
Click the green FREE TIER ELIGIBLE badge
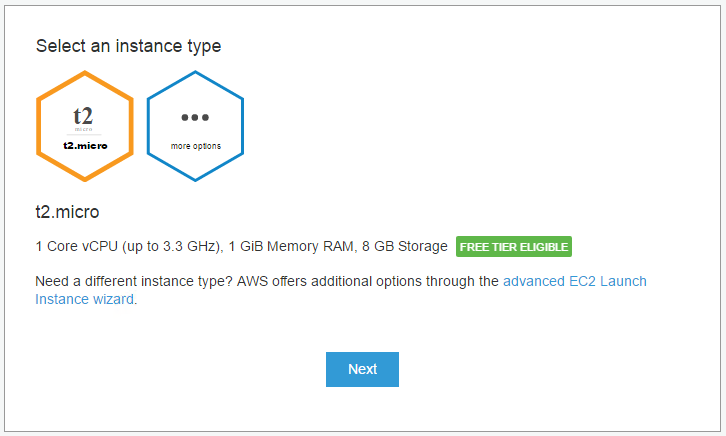tap(514, 247)
